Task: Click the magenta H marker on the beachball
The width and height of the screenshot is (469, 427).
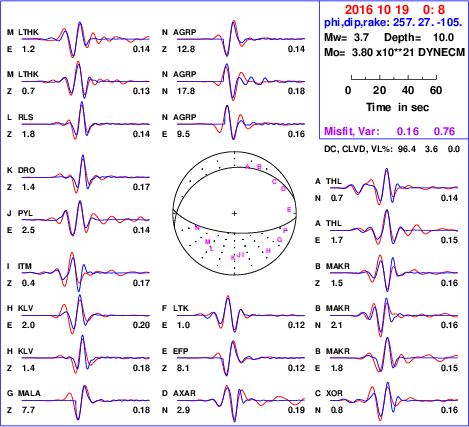Action: pos(268,251)
